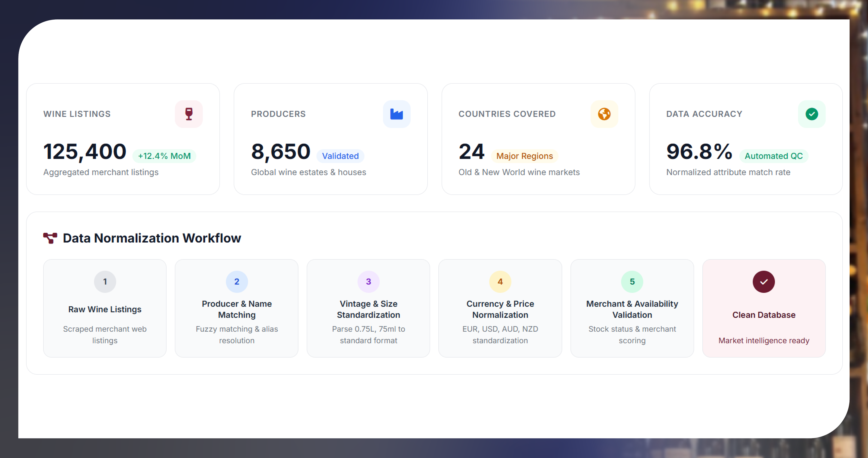Click 'Normalized attribute match rate' caption

728,172
